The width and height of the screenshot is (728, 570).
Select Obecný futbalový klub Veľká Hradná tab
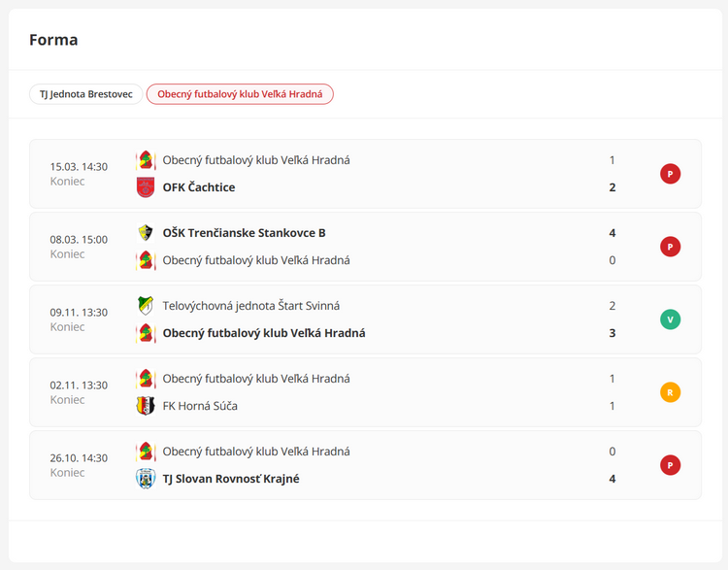[x=240, y=94]
